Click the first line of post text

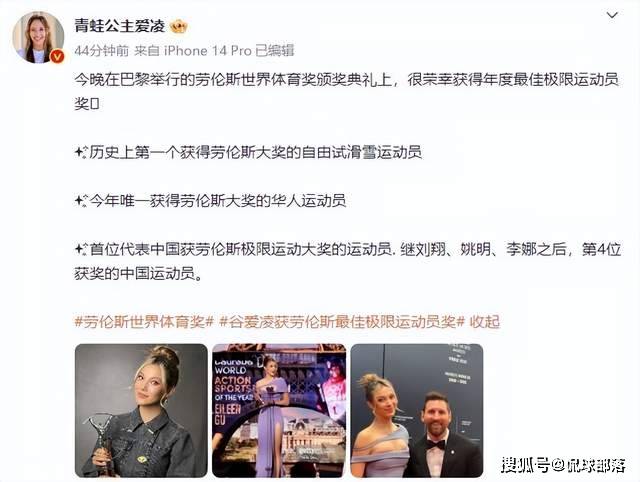point(347,80)
